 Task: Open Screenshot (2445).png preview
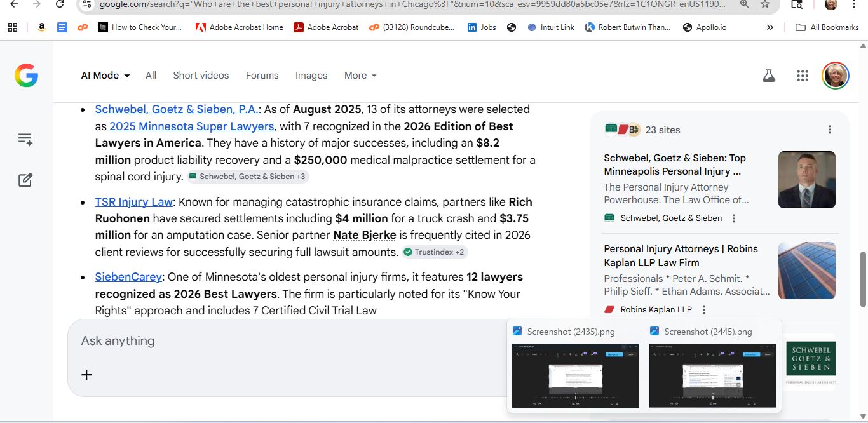(x=713, y=368)
